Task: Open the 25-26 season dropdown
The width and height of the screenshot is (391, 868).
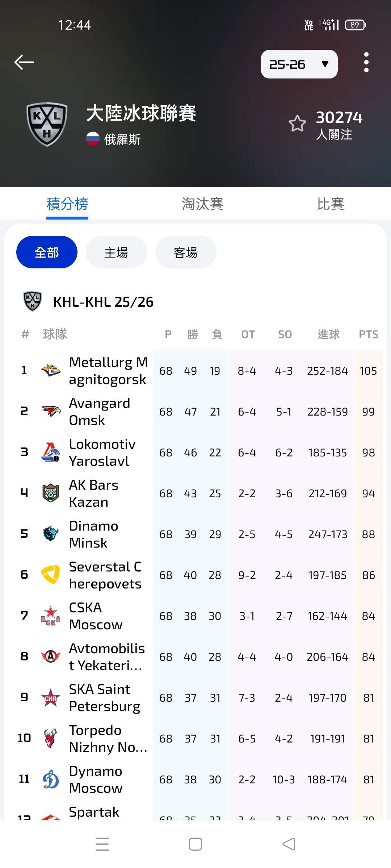Action: tap(299, 64)
